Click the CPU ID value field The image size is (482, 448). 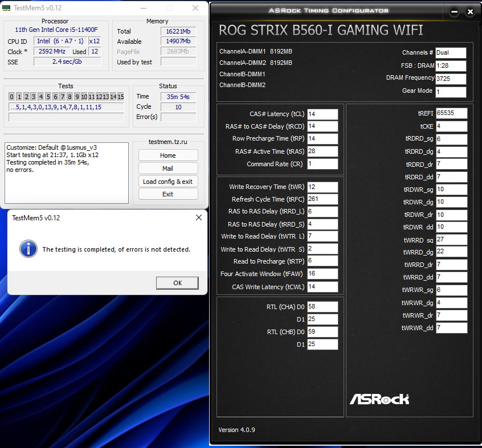pyautogui.click(x=60, y=41)
